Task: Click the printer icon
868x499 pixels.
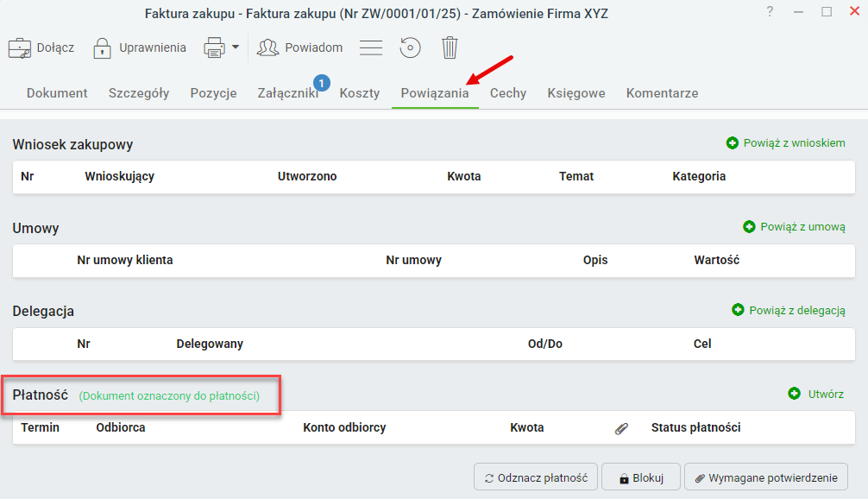Action: pyautogui.click(x=214, y=47)
